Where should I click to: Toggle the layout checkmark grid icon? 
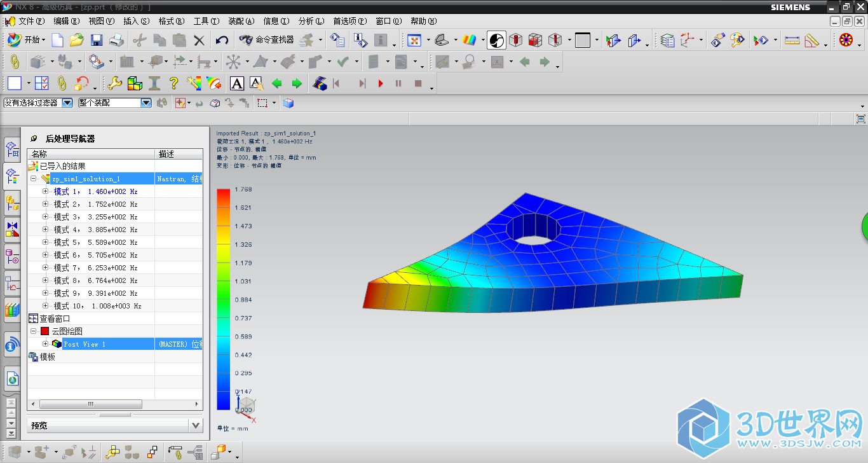42,83
